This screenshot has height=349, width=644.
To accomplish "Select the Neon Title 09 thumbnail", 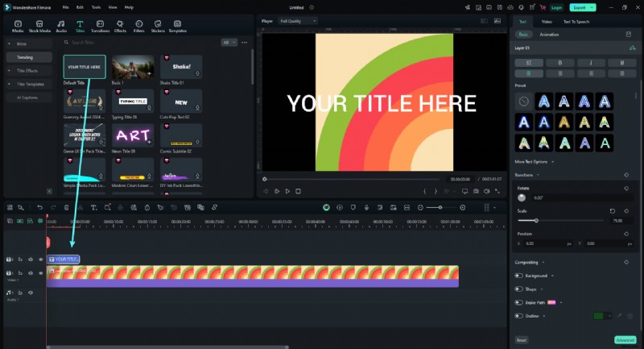I will point(133,135).
